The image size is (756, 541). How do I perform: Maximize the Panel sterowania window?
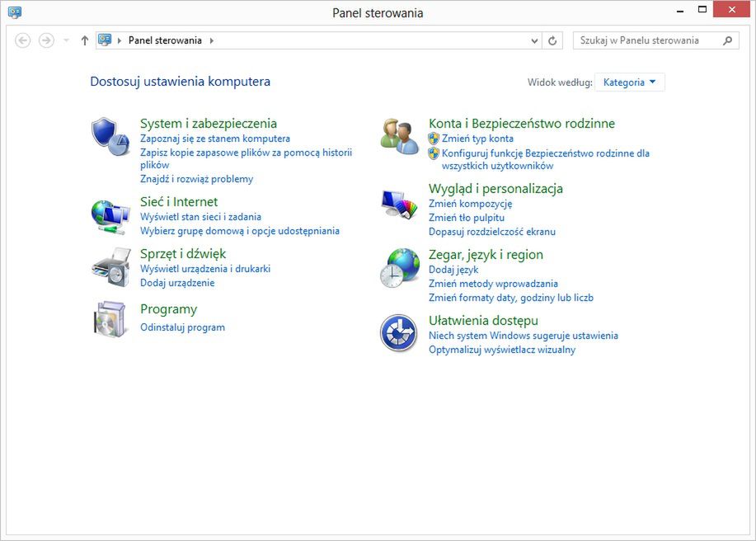(x=702, y=10)
